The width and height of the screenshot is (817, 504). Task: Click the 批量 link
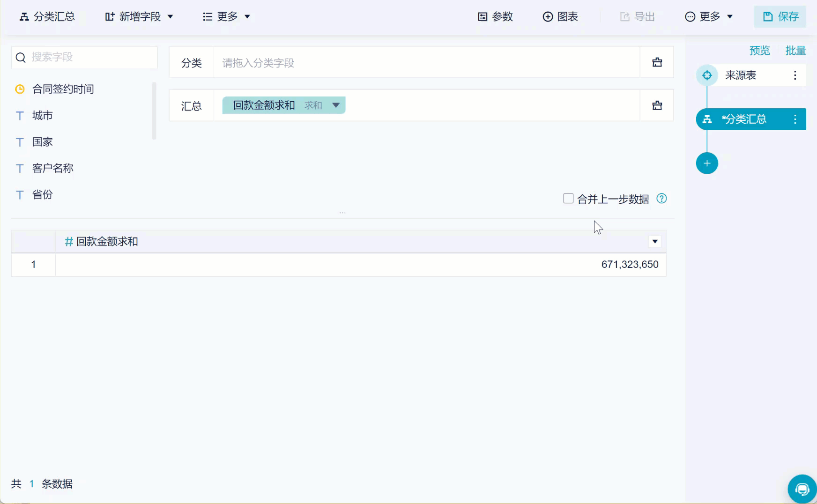(x=795, y=51)
